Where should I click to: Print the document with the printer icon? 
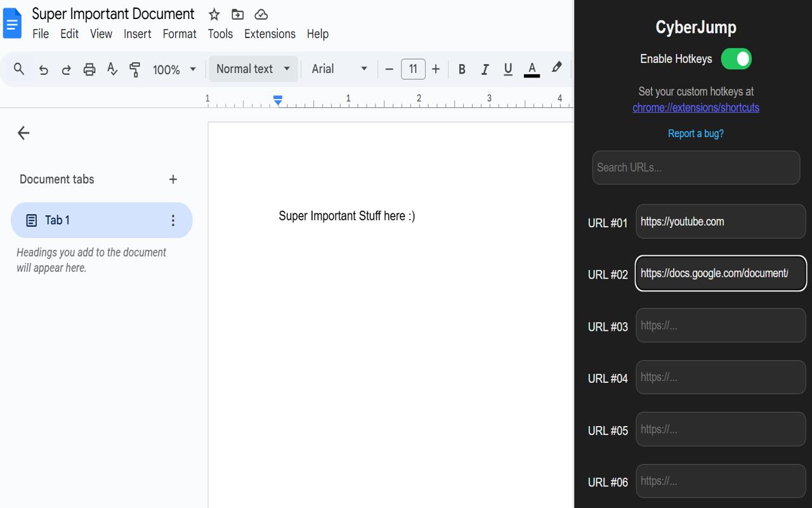point(89,69)
